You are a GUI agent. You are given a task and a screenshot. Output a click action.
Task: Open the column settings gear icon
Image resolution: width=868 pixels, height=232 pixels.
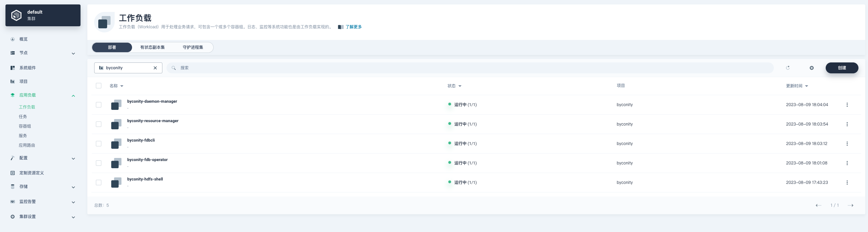(811, 68)
